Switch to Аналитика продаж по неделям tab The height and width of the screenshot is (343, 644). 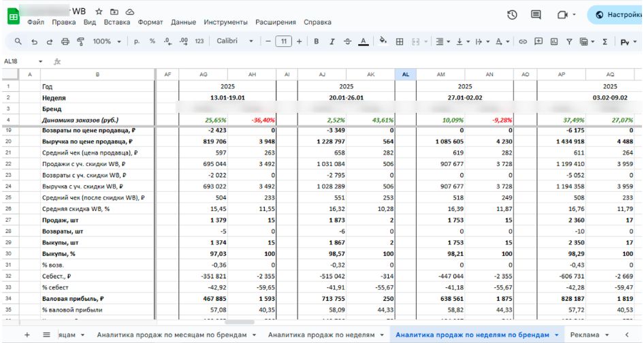pos(321,335)
